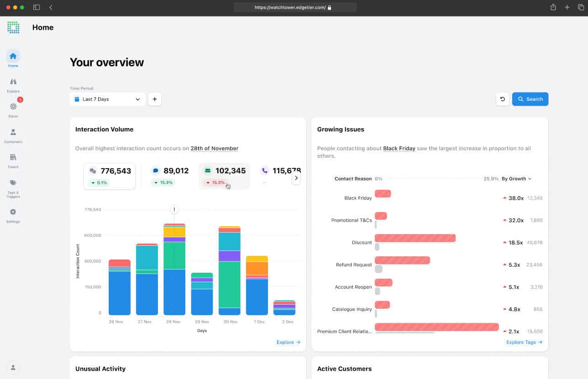Add a filter with the plus button
Screen dimensions: 588x379
click(155, 99)
